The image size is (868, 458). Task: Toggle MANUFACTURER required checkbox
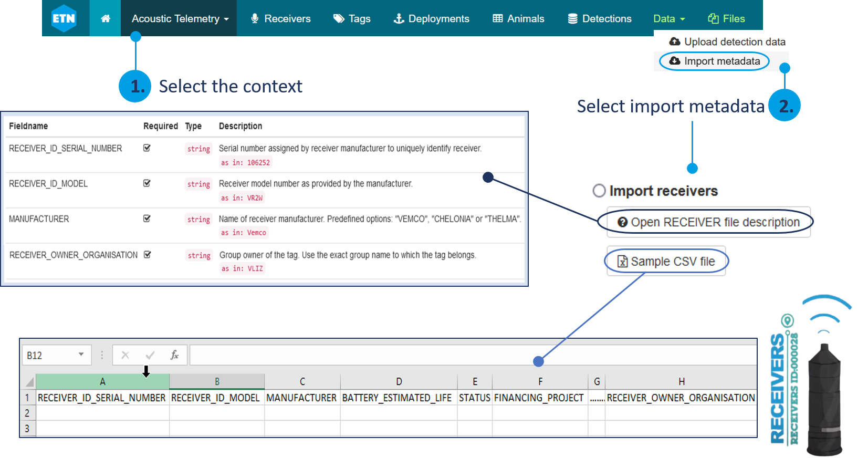tap(147, 218)
